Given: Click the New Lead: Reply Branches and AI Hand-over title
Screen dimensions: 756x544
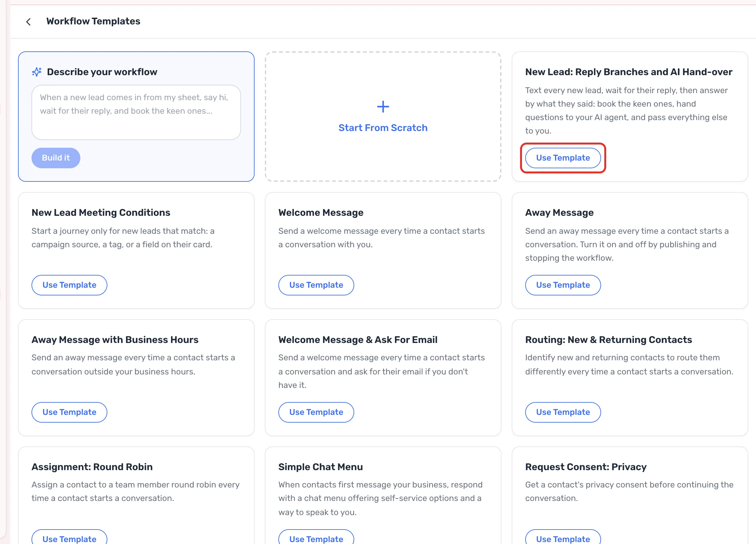Looking at the screenshot, I should [x=629, y=72].
